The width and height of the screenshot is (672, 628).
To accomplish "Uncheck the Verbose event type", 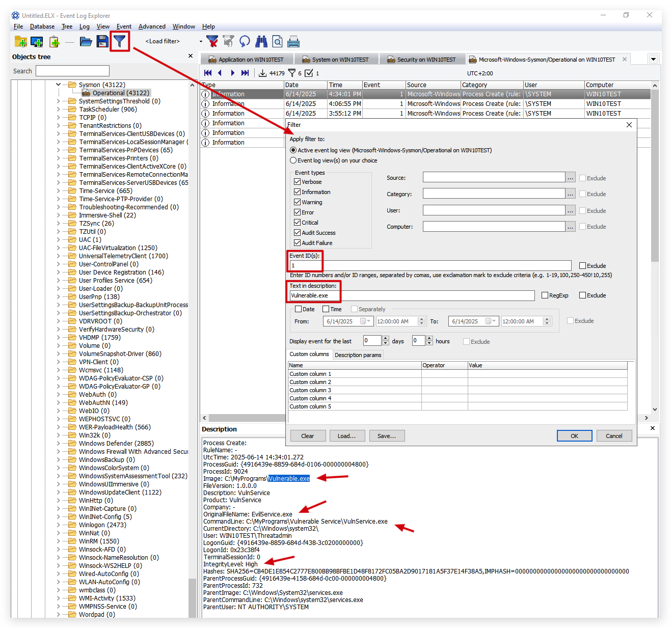I will click(x=297, y=182).
